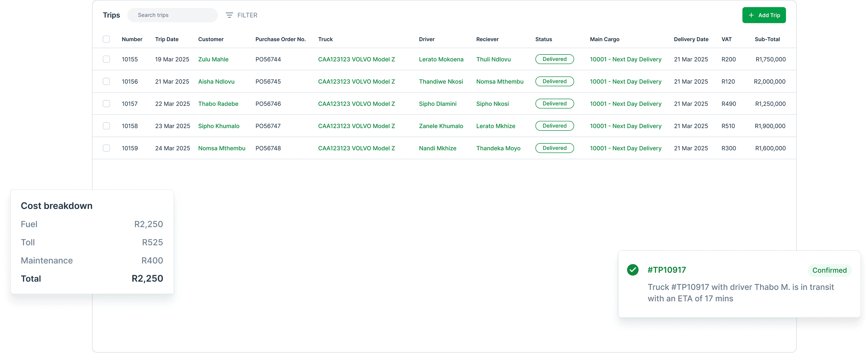Click the Status column header
The image size is (868, 353).
click(543, 39)
